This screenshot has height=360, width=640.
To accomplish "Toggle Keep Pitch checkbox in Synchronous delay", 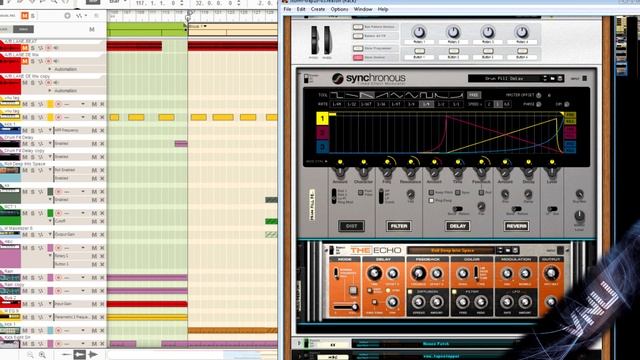I will pos(431,192).
